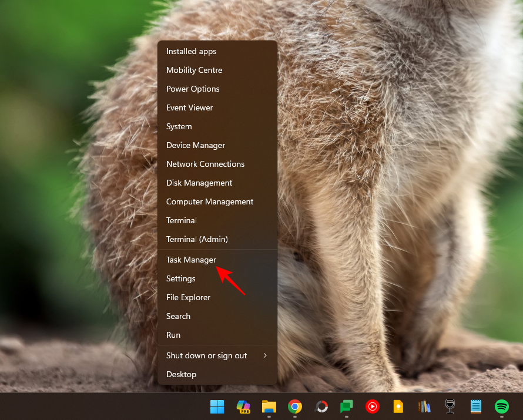The width and height of the screenshot is (523, 420).
Task: Launch Google Chrome from the taskbar
Action: pyautogui.click(x=294, y=406)
